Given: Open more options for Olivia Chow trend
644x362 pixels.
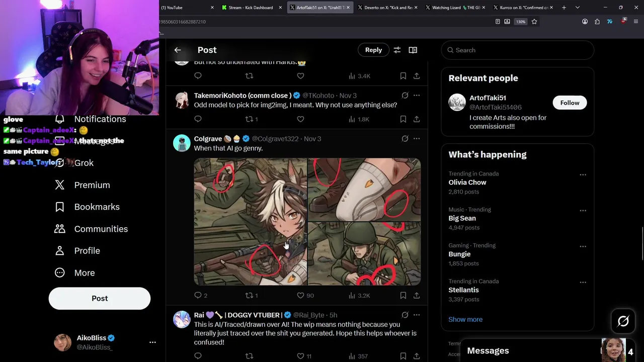Looking at the screenshot, I should [583, 174].
